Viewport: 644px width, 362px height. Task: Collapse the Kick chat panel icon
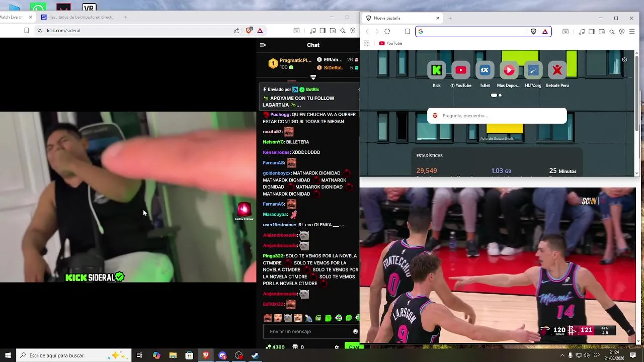point(263,45)
